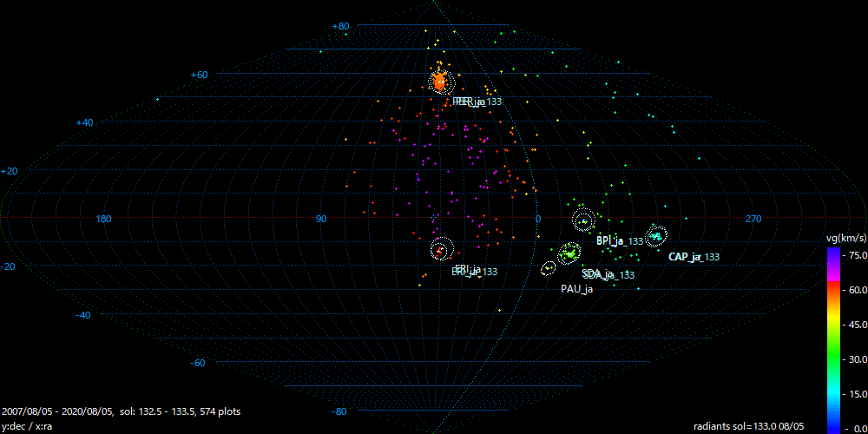Select the ERI_ja_133 shower label
The image size is (868, 434).
(x=474, y=271)
